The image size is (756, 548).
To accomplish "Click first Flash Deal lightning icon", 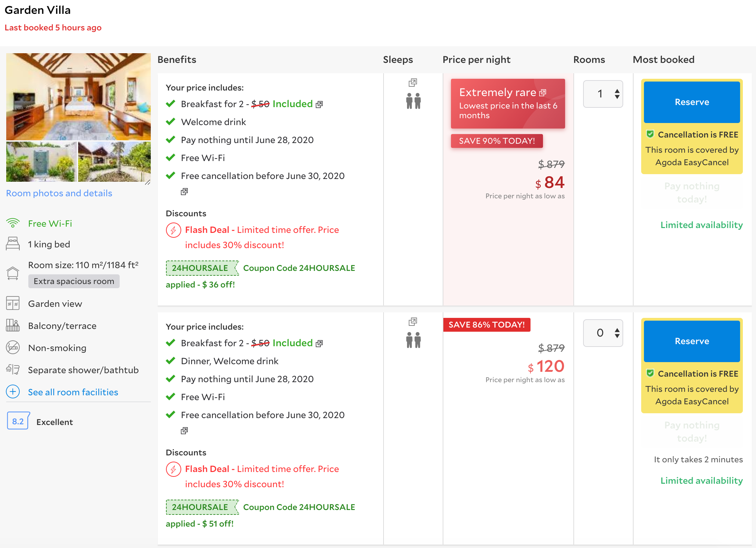I will click(x=173, y=230).
